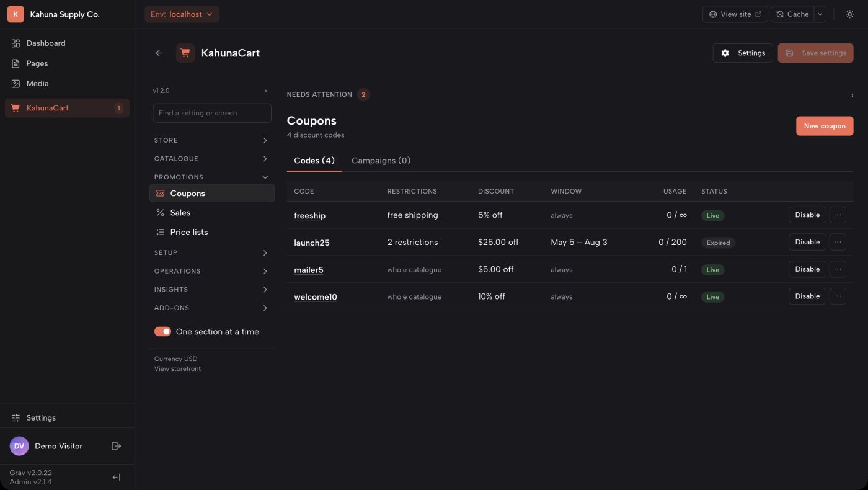Disable the freeship coupon
Viewport: 868px width, 490px height.
point(807,215)
